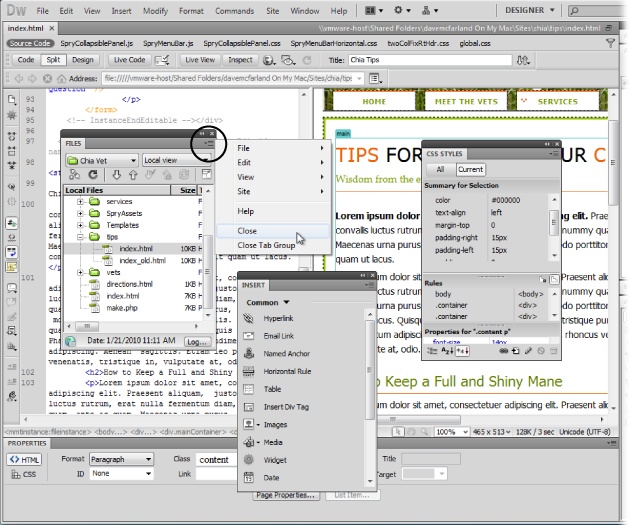Viewport: 630px width, 525px height.
Task: Toggle Inspect mode button
Action: point(240,60)
